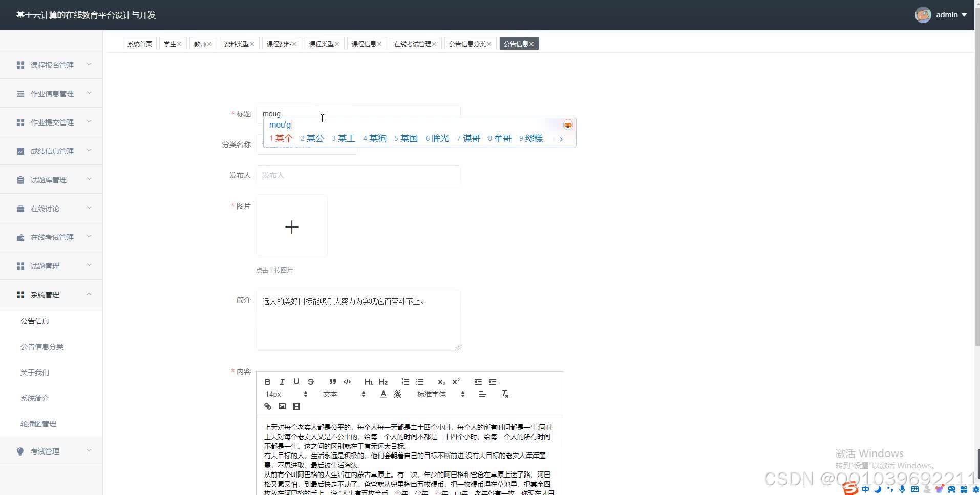Expand 作业提交管理 sidebar menu

[51, 122]
